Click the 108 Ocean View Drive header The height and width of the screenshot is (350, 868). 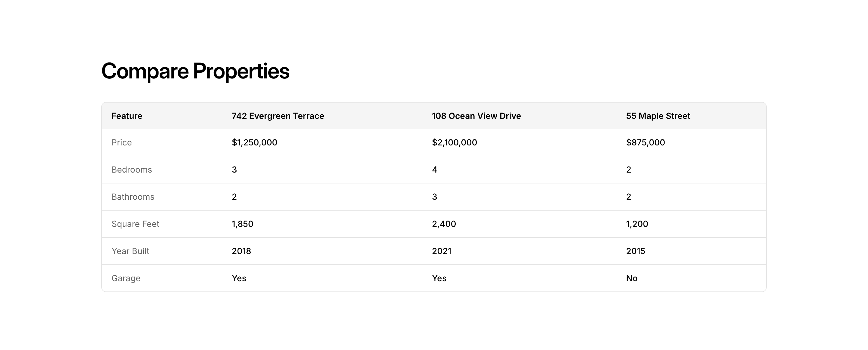476,116
